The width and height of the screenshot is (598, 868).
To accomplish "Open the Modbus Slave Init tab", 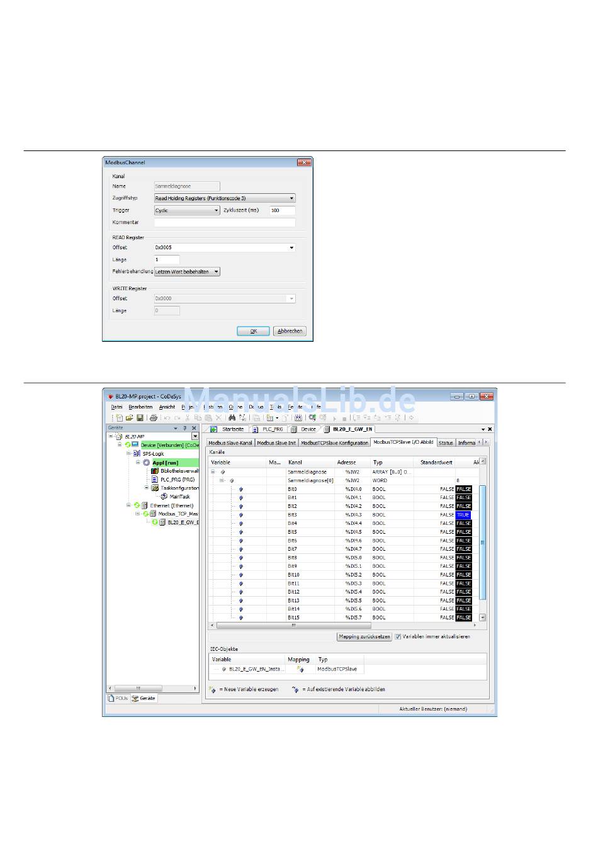I will pyautogui.click(x=276, y=443).
